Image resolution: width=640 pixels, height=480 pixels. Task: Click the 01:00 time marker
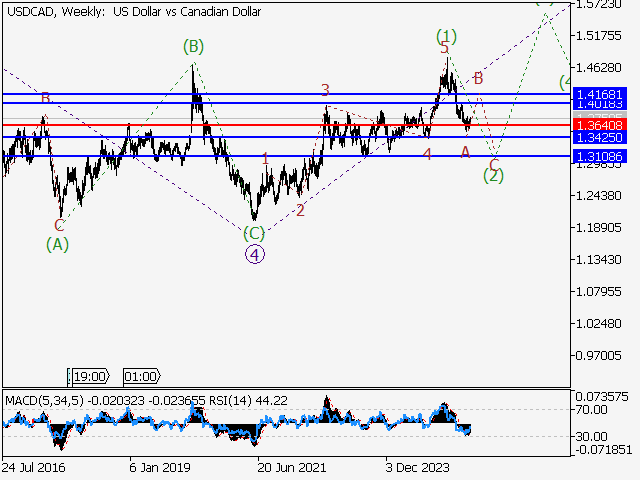point(140,377)
